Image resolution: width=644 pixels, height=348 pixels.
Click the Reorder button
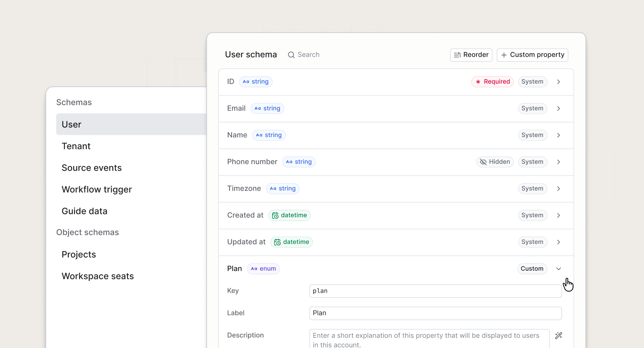coord(471,55)
